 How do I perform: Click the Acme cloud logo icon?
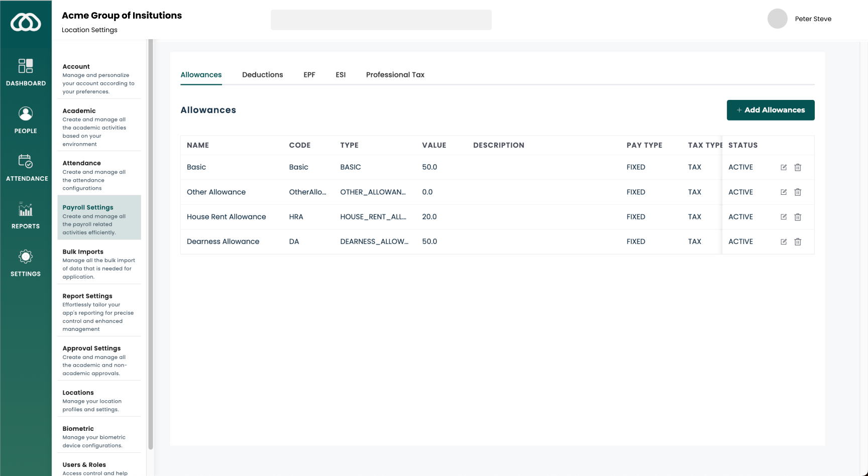tap(26, 23)
